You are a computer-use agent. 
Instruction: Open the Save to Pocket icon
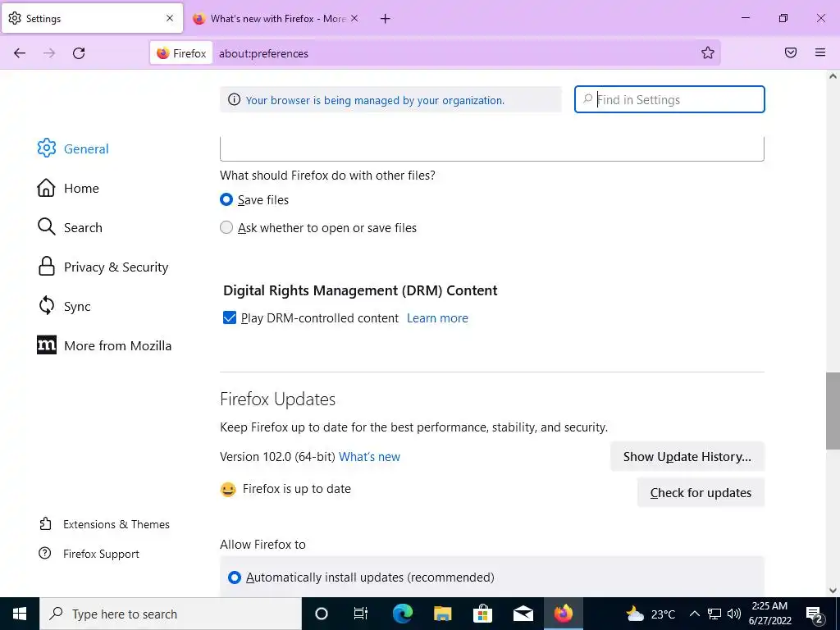(791, 53)
